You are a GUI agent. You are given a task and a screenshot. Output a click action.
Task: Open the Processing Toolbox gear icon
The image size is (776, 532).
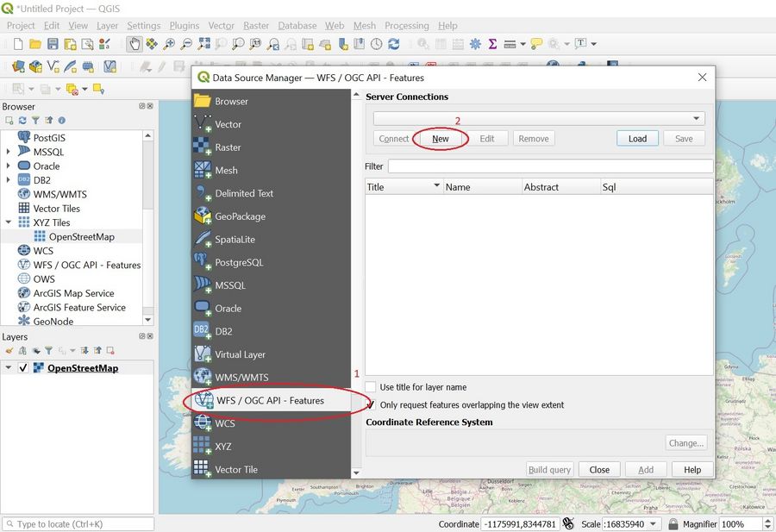coord(475,44)
